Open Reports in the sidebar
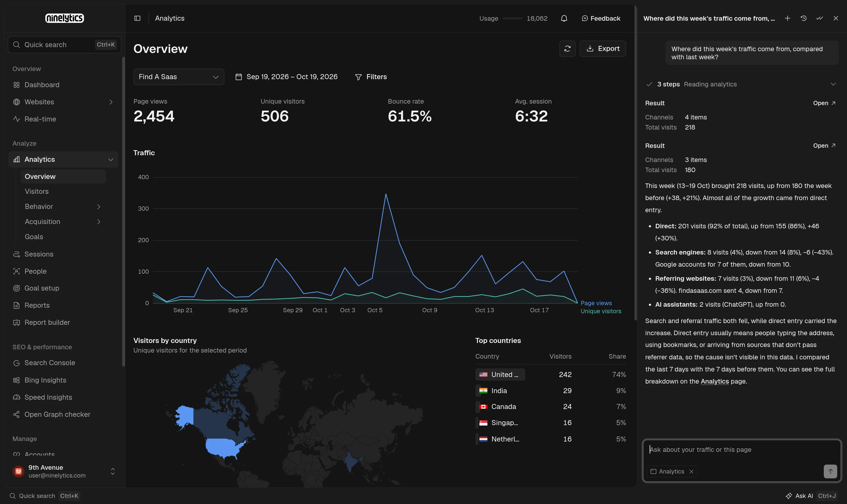Screen dimensions: 847x504 tap(63, 305)
